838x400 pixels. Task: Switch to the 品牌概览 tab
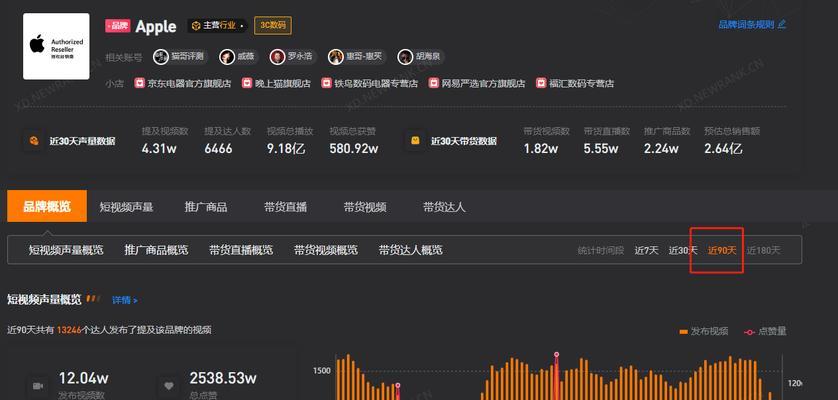(47, 206)
